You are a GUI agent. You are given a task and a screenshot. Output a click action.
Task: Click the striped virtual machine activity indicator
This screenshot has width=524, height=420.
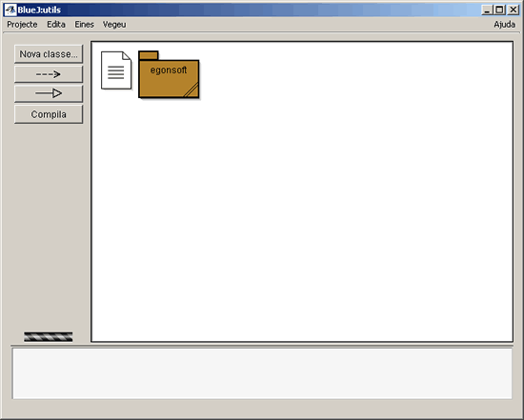tap(49, 336)
